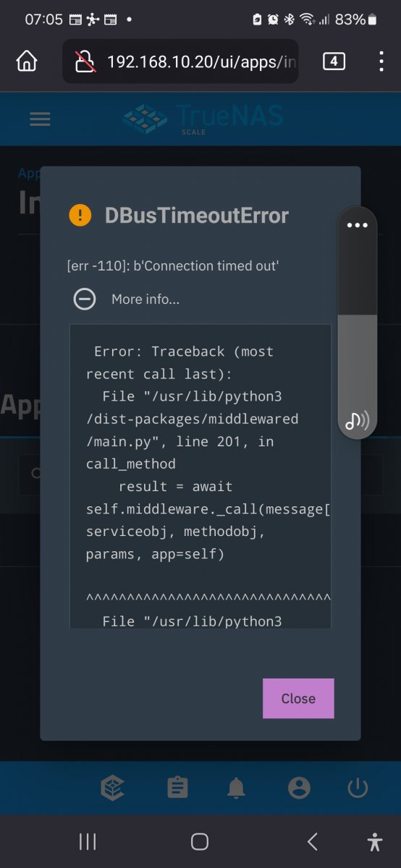The width and height of the screenshot is (401, 868).
Task: Tap the media sound note icon
Action: tap(357, 420)
